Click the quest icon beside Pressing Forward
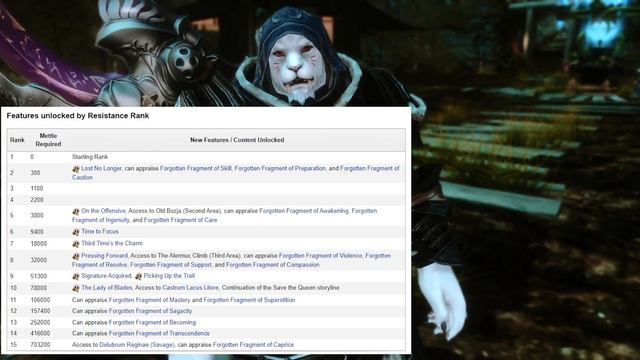Image resolution: width=640 pixels, height=360 pixels. pos(76,256)
